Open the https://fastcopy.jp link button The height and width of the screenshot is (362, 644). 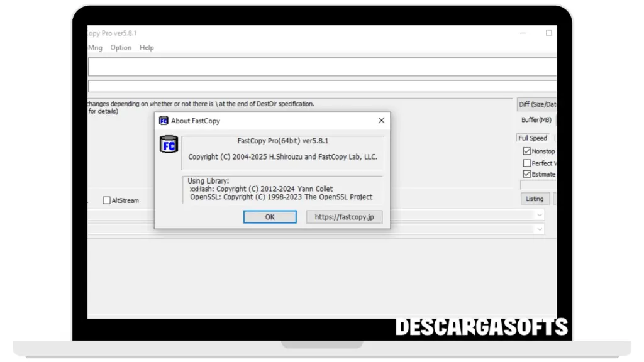pyautogui.click(x=344, y=217)
